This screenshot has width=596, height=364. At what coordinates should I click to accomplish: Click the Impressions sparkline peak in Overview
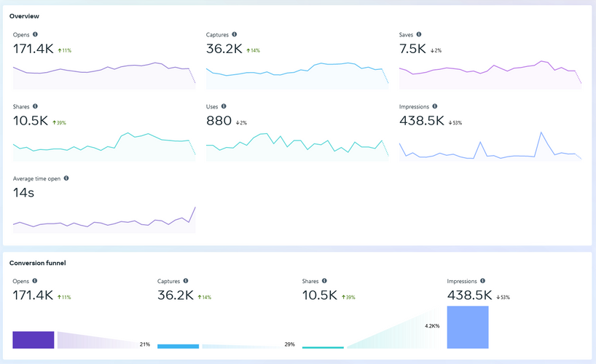point(541,133)
